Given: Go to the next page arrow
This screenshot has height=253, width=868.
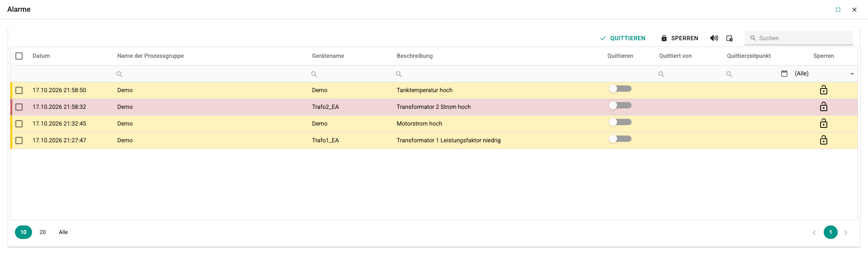Looking at the screenshot, I should pyautogui.click(x=846, y=232).
